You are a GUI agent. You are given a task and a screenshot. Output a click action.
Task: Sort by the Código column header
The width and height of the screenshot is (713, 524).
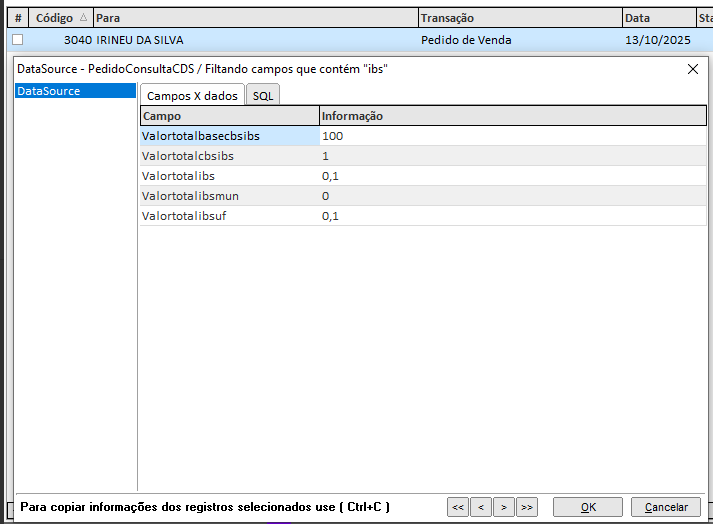(x=55, y=18)
